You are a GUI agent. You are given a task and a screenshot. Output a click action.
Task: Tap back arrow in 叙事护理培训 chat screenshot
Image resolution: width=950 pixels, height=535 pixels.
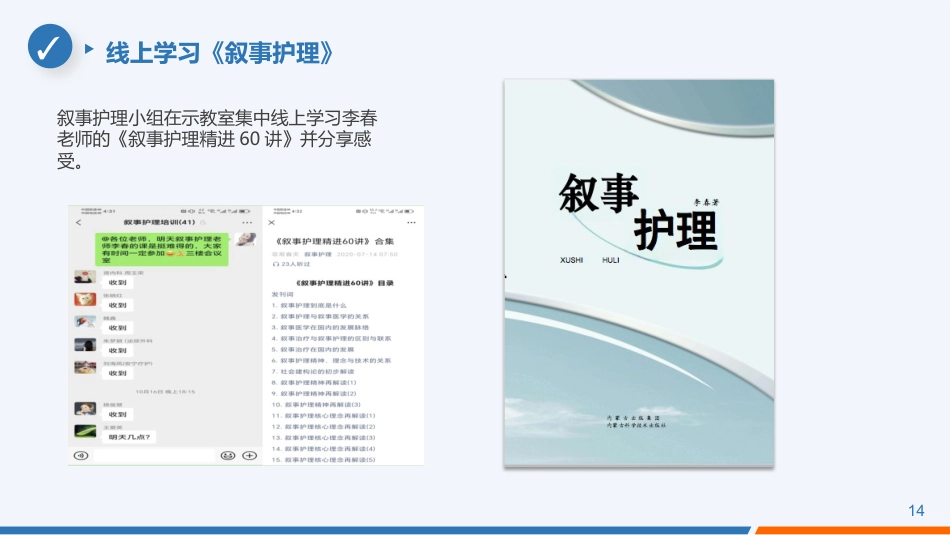click(x=78, y=223)
